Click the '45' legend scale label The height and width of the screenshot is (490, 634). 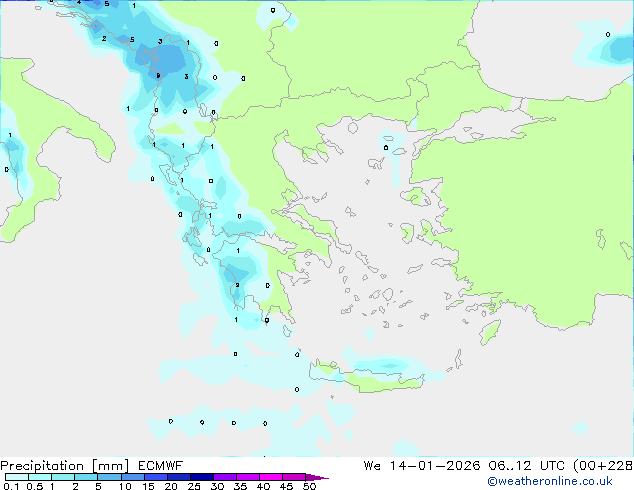point(286,486)
